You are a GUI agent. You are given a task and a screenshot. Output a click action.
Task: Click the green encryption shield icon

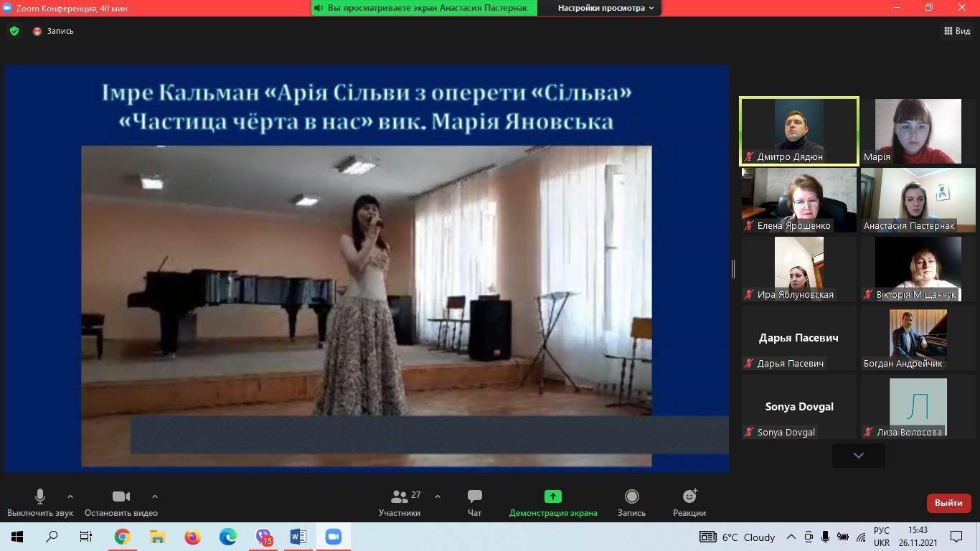[14, 31]
